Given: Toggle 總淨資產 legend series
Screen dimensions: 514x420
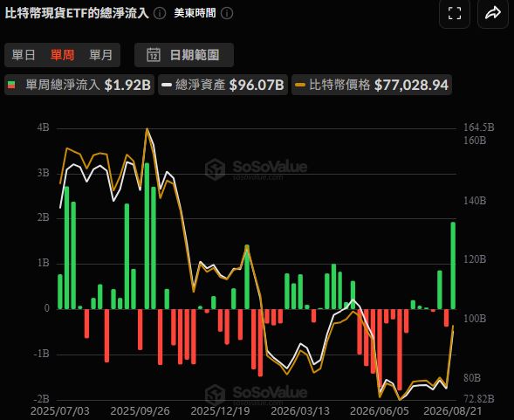Looking at the screenshot, I should pyautogui.click(x=223, y=85).
